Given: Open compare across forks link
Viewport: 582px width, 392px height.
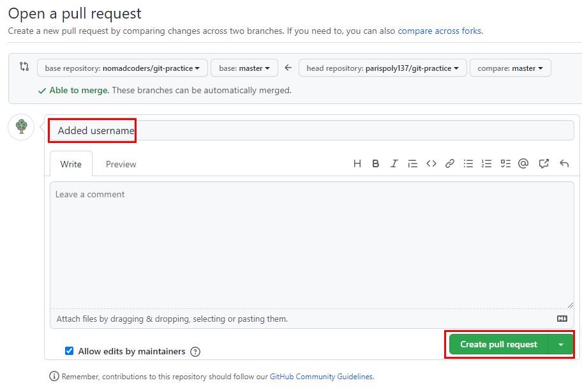Looking at the screenshot, I should pos(440,31).
